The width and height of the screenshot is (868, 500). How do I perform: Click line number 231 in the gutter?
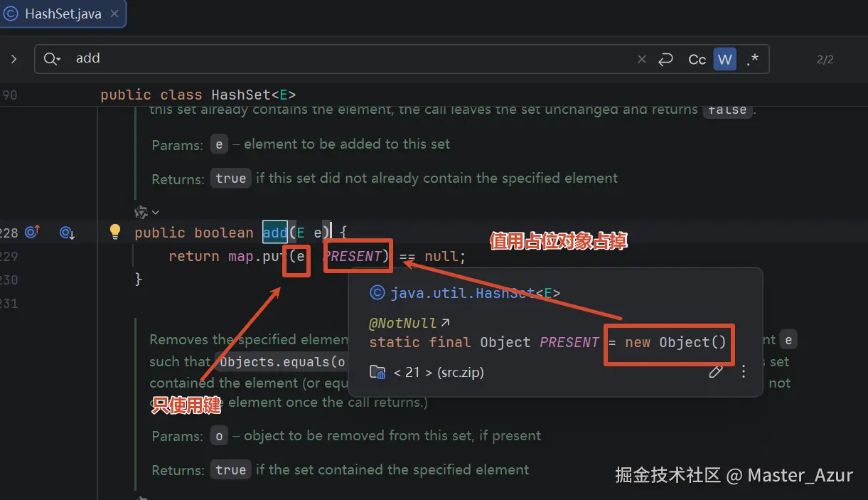click(9, 304)
